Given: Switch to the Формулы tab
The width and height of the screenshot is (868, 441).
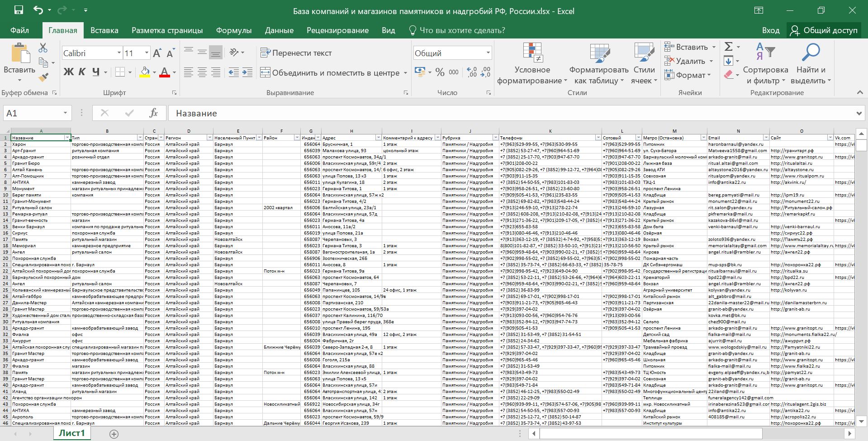Looking at the screenshot, I should pyautogui.click(x=233, y=30).
